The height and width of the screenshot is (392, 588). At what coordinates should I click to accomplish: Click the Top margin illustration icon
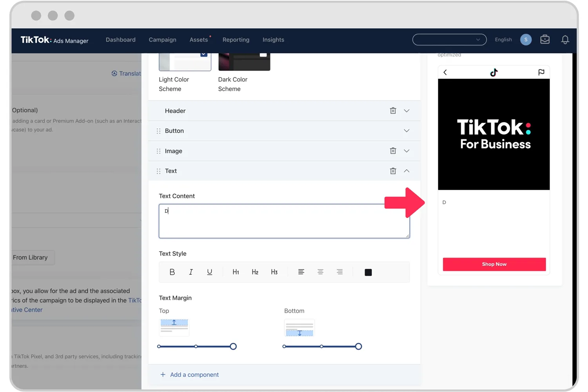pyautogui.click(x=174, y=327)
